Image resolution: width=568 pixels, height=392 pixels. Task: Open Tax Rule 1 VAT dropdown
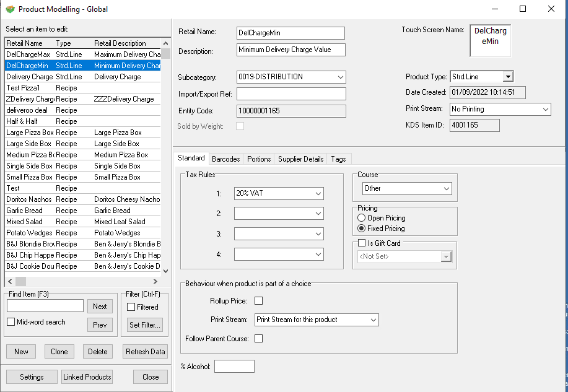pyautogui.click(x=318, y=194)
